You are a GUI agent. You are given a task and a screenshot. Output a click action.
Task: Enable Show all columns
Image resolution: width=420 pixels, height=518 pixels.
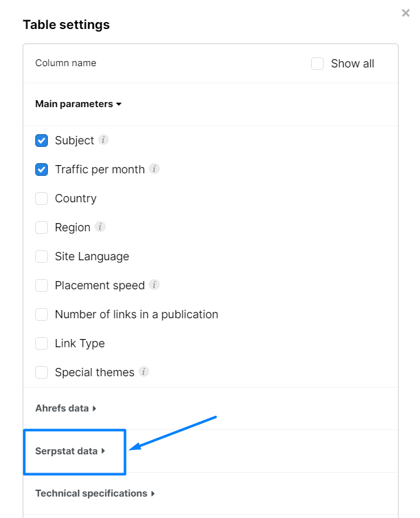pyautogui.click(x=317, y=64)
